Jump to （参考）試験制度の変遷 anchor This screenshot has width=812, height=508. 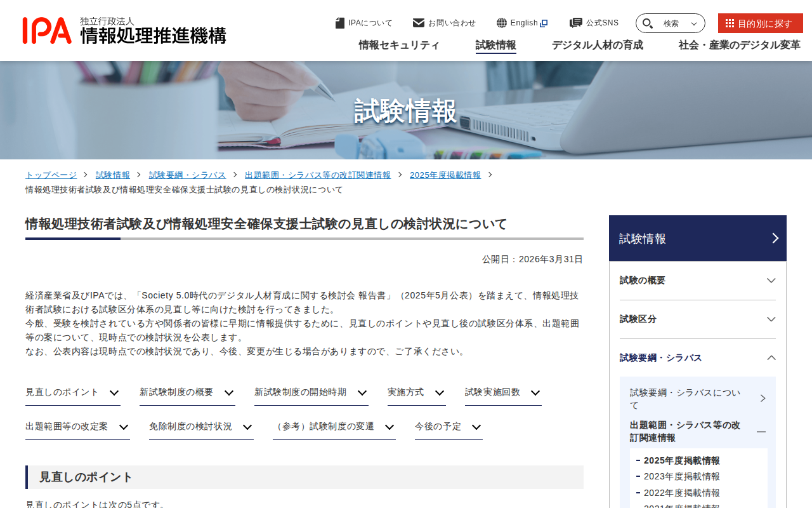coord(334,427)
